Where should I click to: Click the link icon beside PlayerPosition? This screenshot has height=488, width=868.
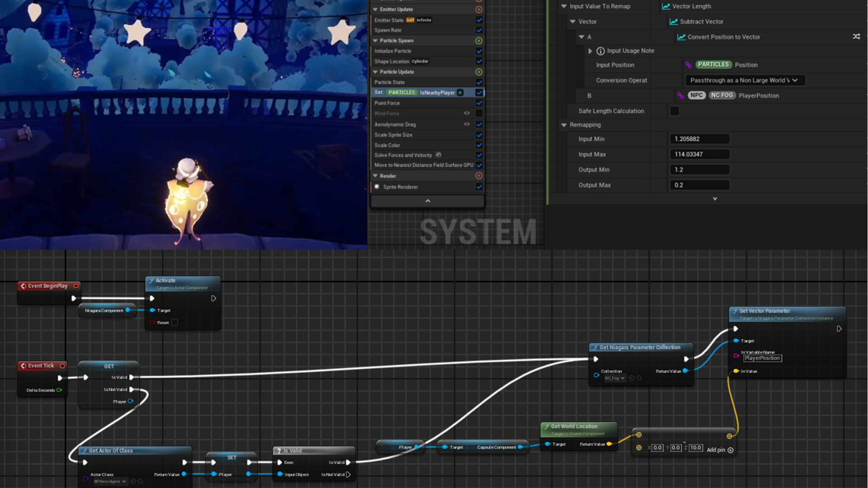click(x=680, y=95)
